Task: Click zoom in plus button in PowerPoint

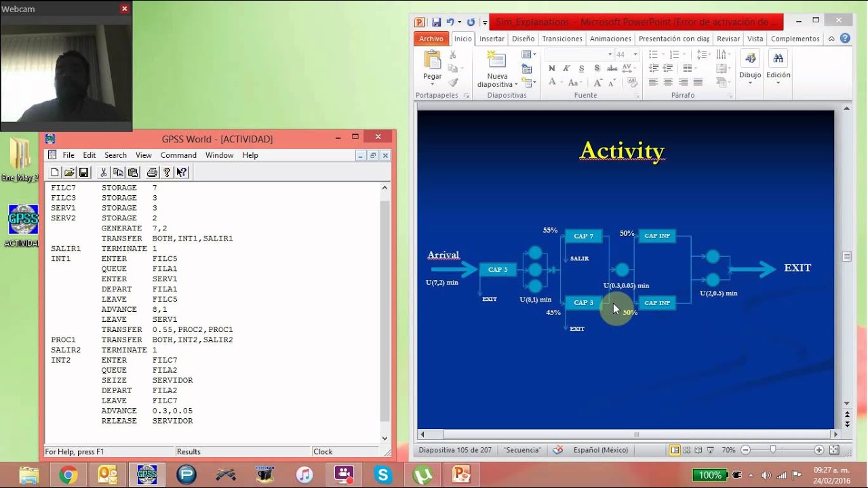Action: point(819,450)
